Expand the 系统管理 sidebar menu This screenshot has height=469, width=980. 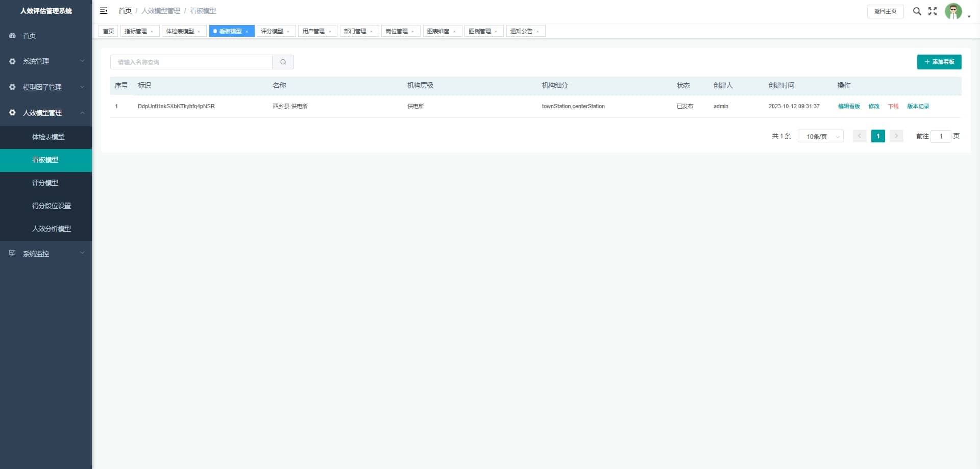(46, 61)
